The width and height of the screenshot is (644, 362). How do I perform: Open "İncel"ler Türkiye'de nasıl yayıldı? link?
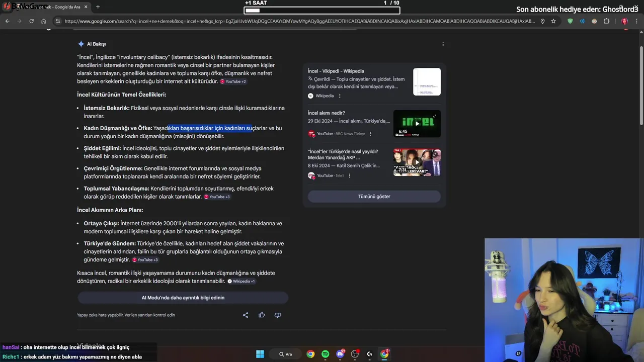pos(343,155)
